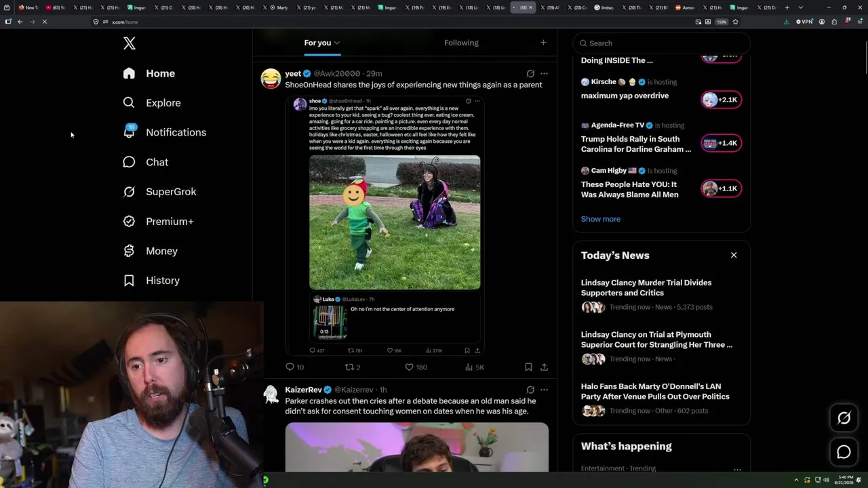Screen dimensions: 868x488
Task: Bookmark this page with star icon
Action: (x=735, y=22)
